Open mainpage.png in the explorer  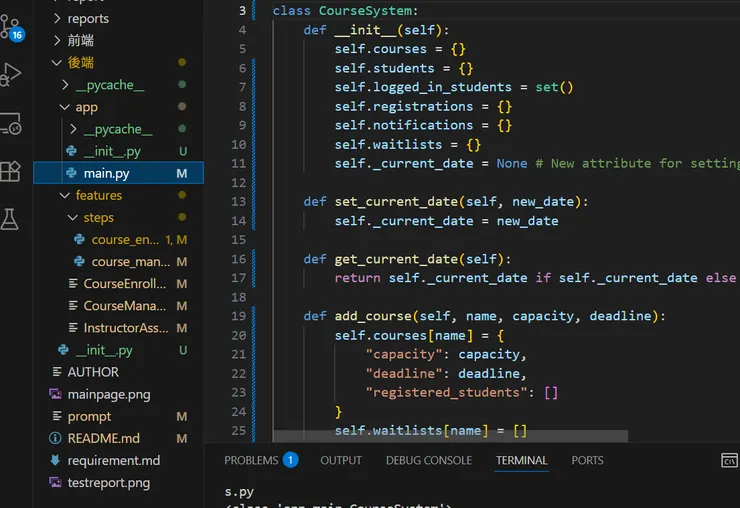(108, 394)
